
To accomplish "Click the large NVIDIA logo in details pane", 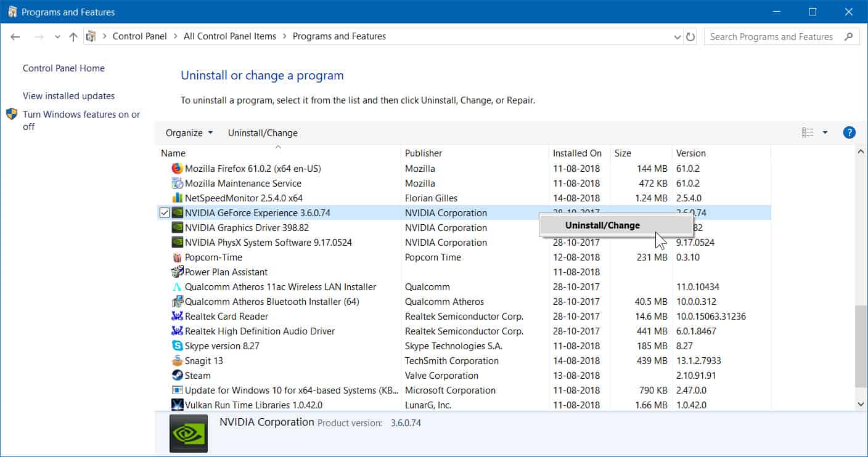I will 189,434.
